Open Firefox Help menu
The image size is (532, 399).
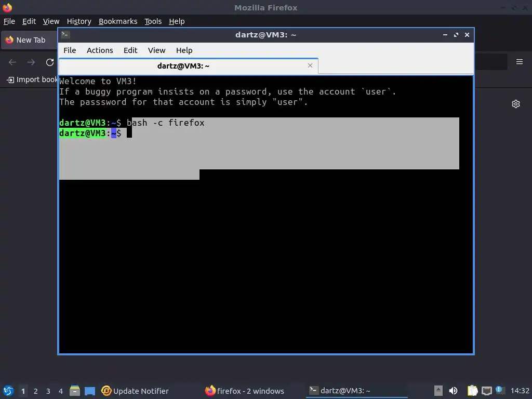pyautogui.click(x=177, y=21)
